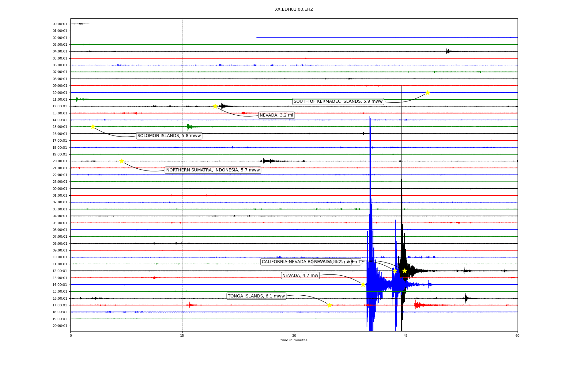Screen dimensions: 588x368
Task: Click the Tonga Islands earthquake star
Action: click(x=330, y=305)
